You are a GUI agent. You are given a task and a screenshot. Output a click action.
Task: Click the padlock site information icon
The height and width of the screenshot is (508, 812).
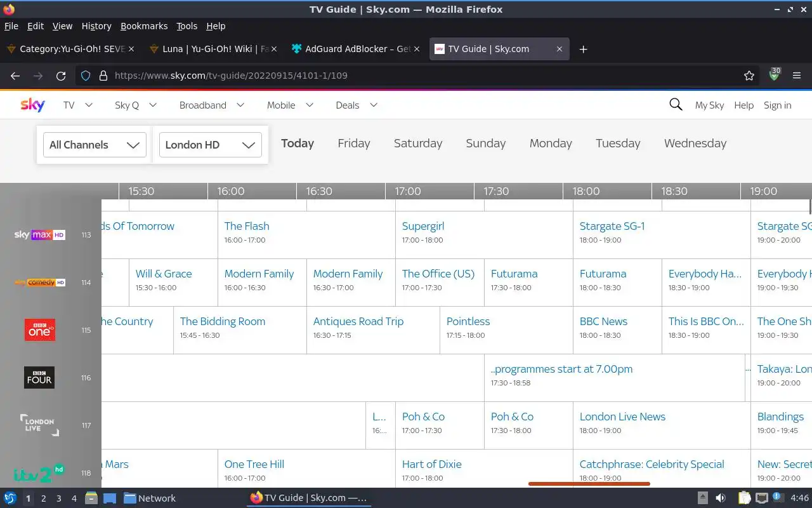(x=103, y=76)
